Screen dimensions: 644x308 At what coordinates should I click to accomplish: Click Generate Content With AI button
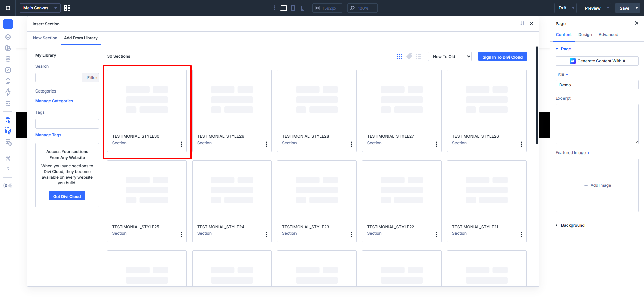click(x=597, y=61)
